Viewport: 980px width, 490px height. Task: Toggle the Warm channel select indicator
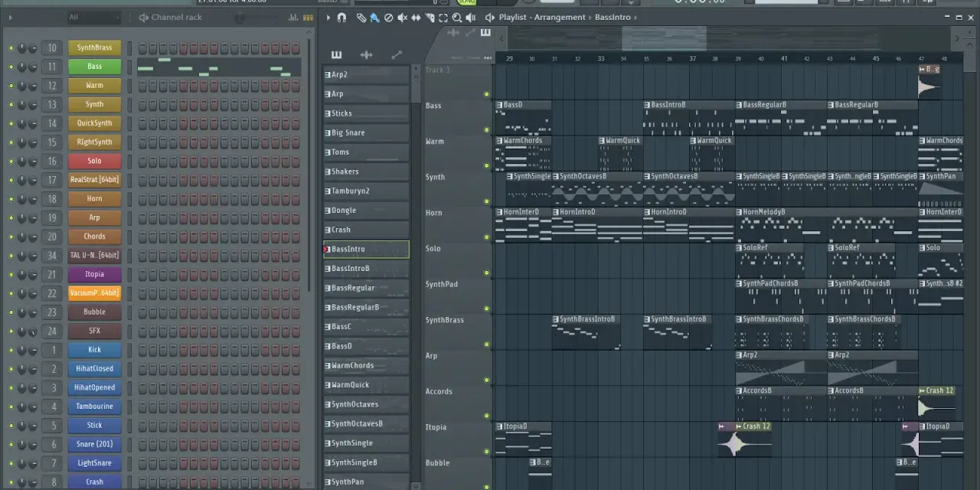tap(129, 86)
